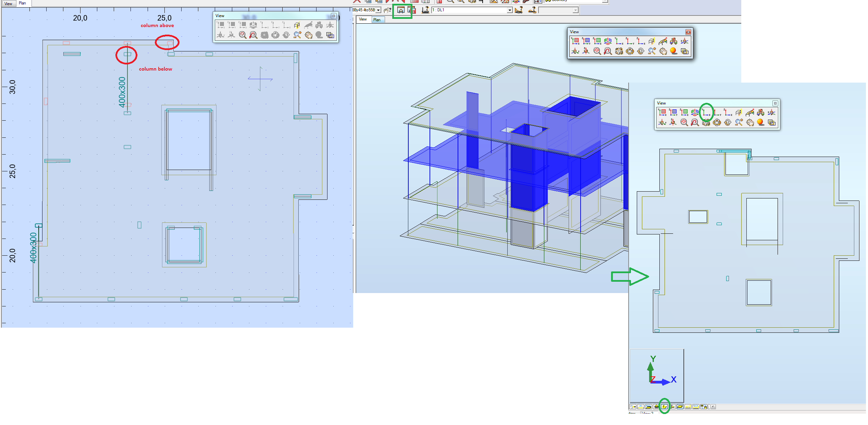Expand the 8By45 4to55B selection dropdown

click(x=378, y=10)
